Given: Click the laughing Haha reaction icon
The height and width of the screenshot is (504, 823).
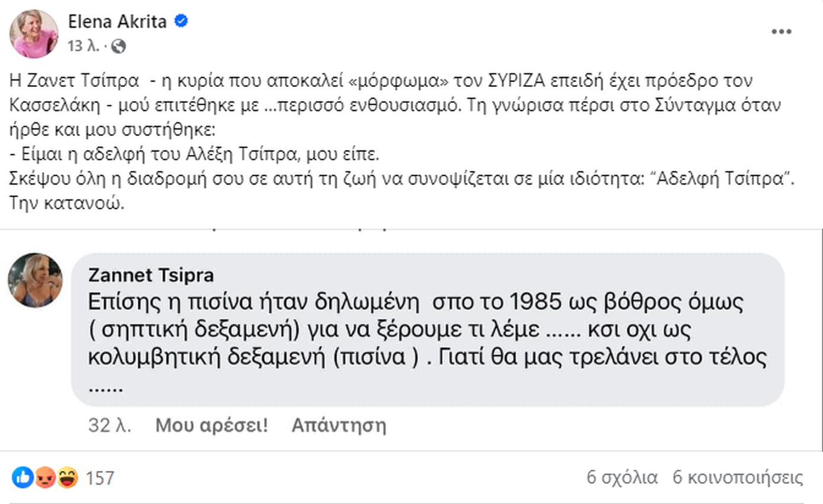Looking at the screenshot, I should (x=67, y=477).
